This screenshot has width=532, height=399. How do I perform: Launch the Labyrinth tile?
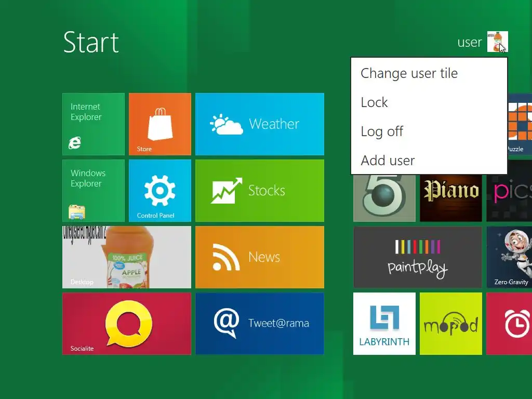tap(384, 324)
